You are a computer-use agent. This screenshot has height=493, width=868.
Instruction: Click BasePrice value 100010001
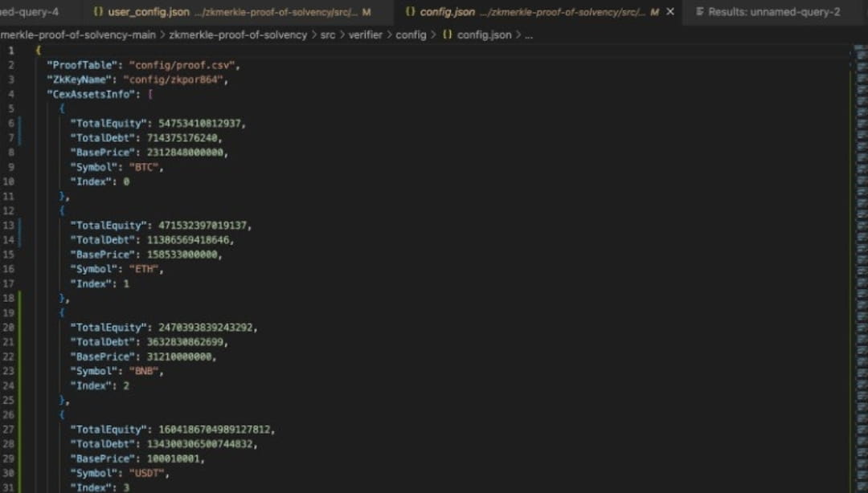tap(173, 458)
